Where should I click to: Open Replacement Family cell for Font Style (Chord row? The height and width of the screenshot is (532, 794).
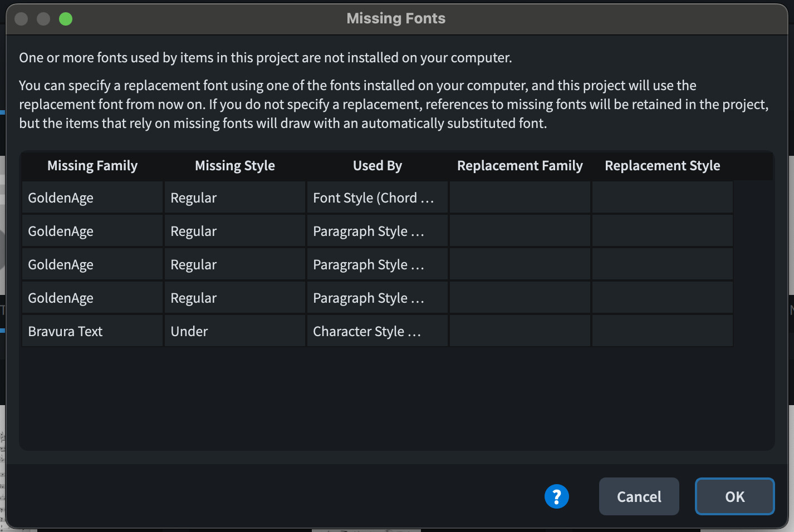pyautogui.click(x=520, y=198)
